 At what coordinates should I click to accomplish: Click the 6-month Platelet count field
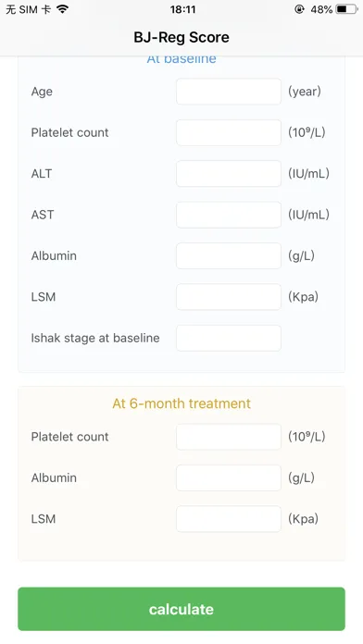pos(229,437)
